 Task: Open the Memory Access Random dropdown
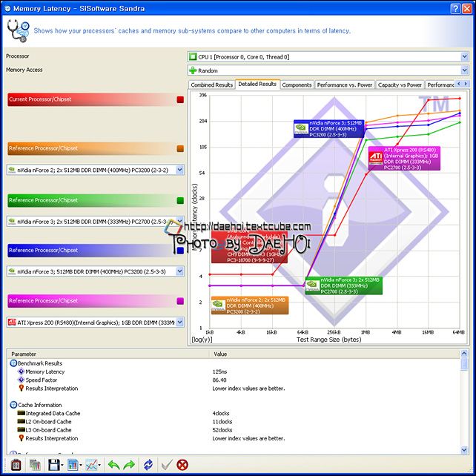[x=464, y=70]
